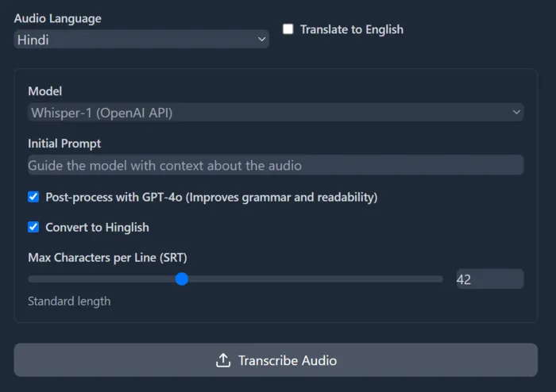Click the Initial Prompt text field
The width and height of the screenshot is (556, 392).
point(276,165)
